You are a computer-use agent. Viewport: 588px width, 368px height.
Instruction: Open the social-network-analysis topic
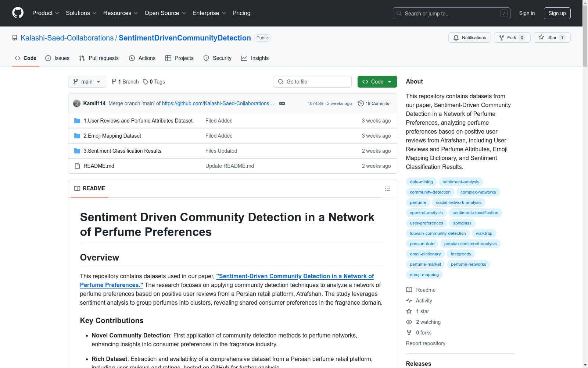[459, 202]
